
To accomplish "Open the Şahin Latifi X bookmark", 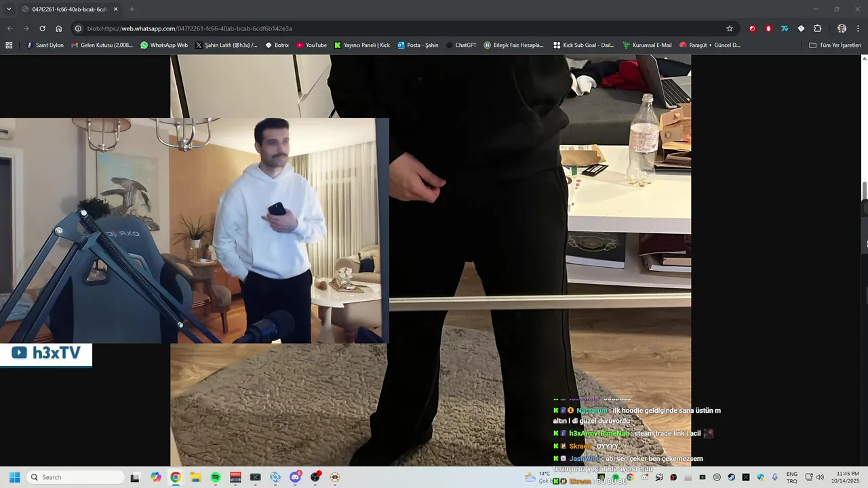I will tap(226, 45).
